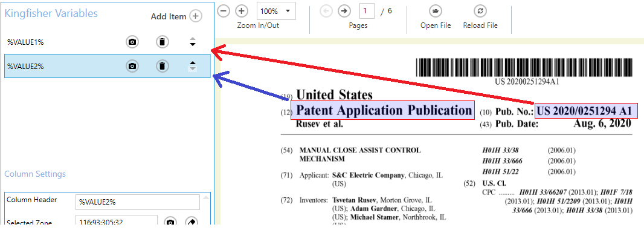The image size is (644, 230).
Task: Click the eraser icon beside Selected Zone
Action: click(x=191, y=223)
